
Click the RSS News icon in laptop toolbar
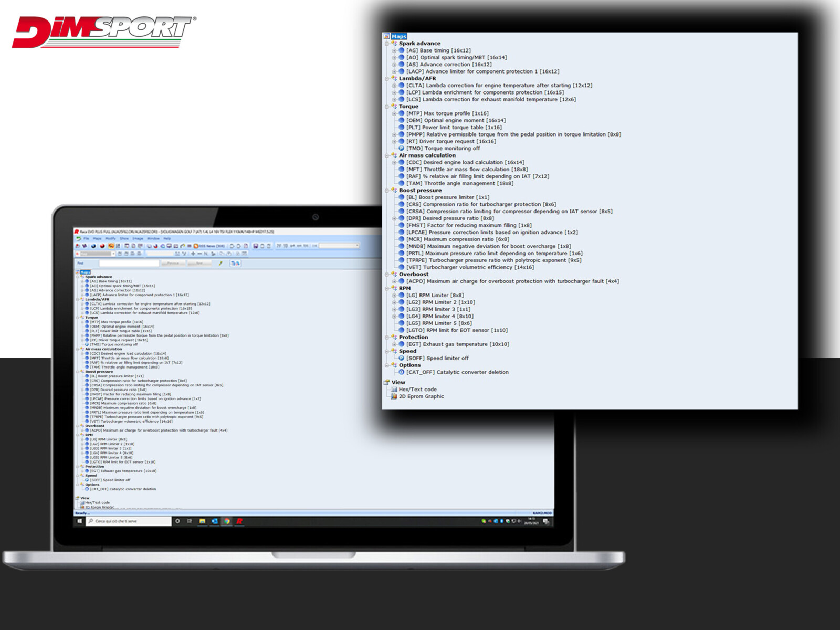(x=196, y=246)
